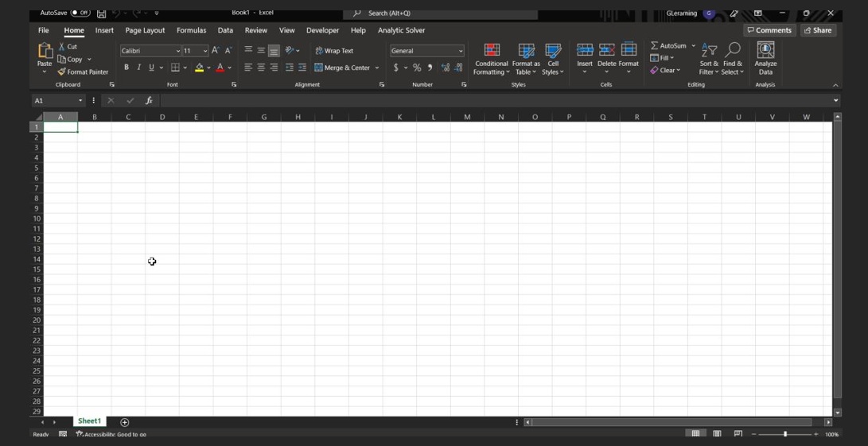Expand the Copy dropdown arrow
This screenshot has height=446, width=868.
[89, 59]
